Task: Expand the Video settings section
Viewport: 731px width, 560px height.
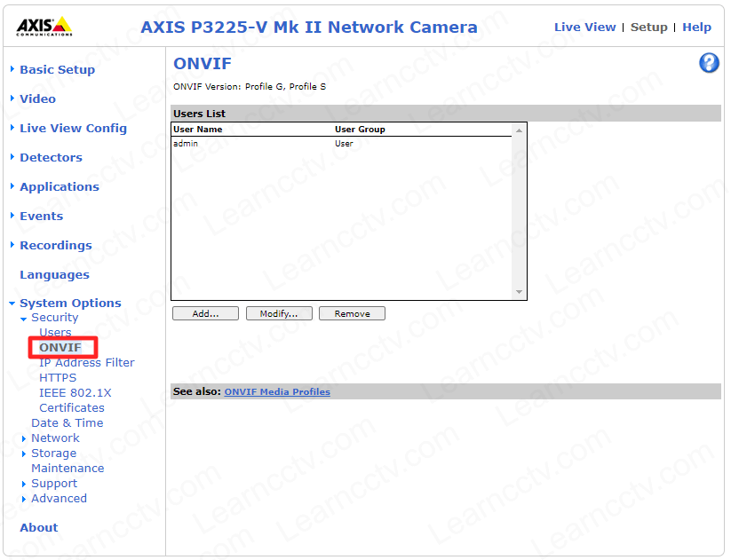Action: coord(37,99)
